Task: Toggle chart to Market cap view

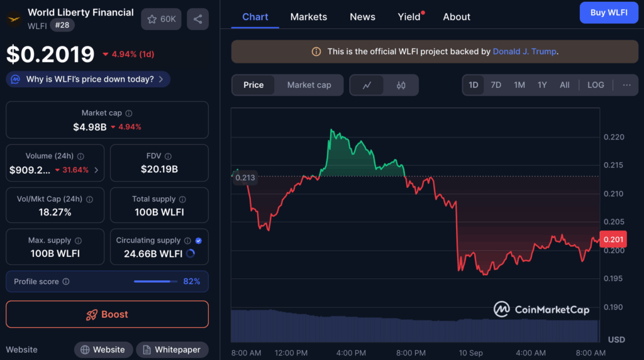Action: tap(309, 85)
